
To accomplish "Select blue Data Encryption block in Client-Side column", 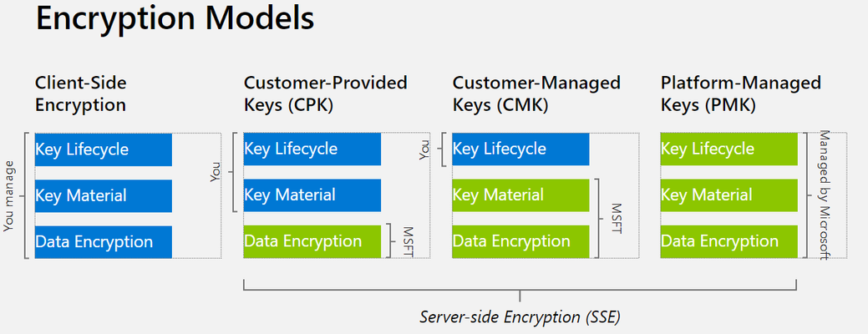I will click(x=104, y=241).
